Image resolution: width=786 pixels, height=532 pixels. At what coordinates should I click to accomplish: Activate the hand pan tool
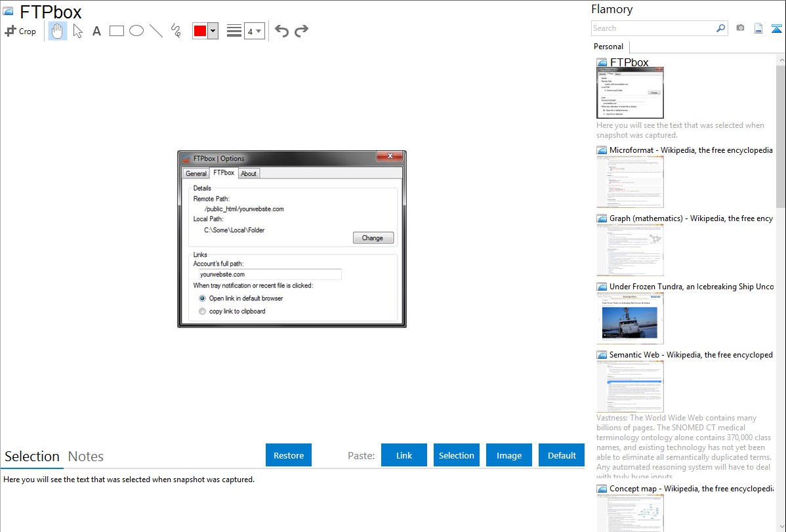58,31
